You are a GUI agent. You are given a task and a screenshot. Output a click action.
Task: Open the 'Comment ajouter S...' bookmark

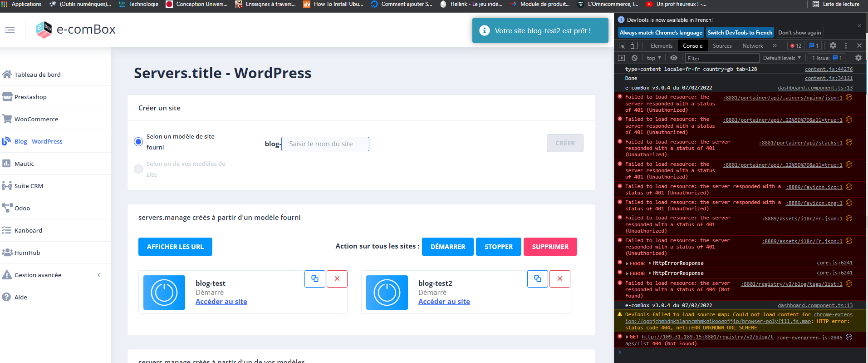pyautogui.click(x=402, y=4)
